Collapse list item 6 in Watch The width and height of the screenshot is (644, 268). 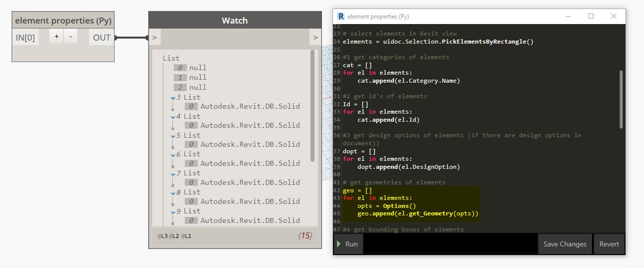[173, 155]
